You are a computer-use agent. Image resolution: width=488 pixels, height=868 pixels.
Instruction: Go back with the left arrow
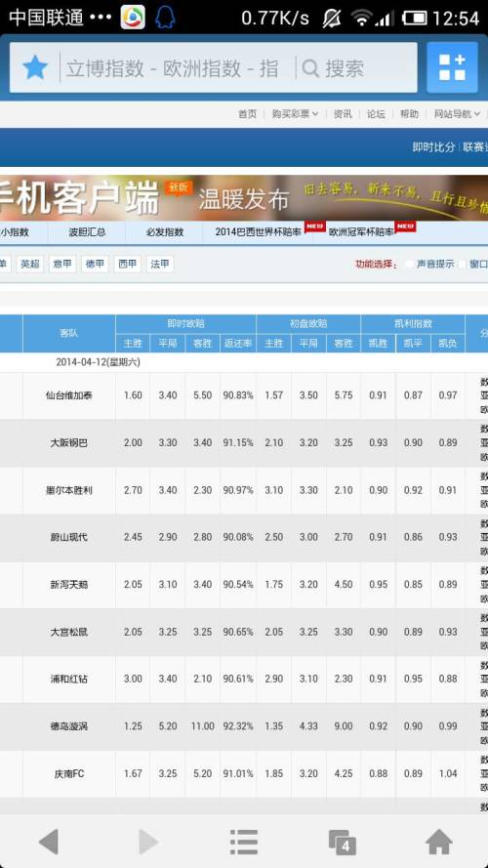click(49, 842)
